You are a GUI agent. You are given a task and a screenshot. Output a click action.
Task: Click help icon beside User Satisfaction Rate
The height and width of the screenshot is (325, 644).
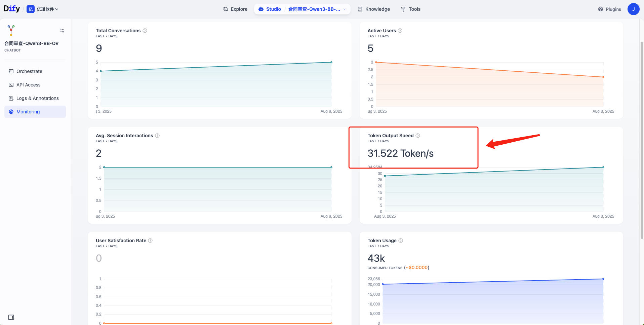(150, 241)
